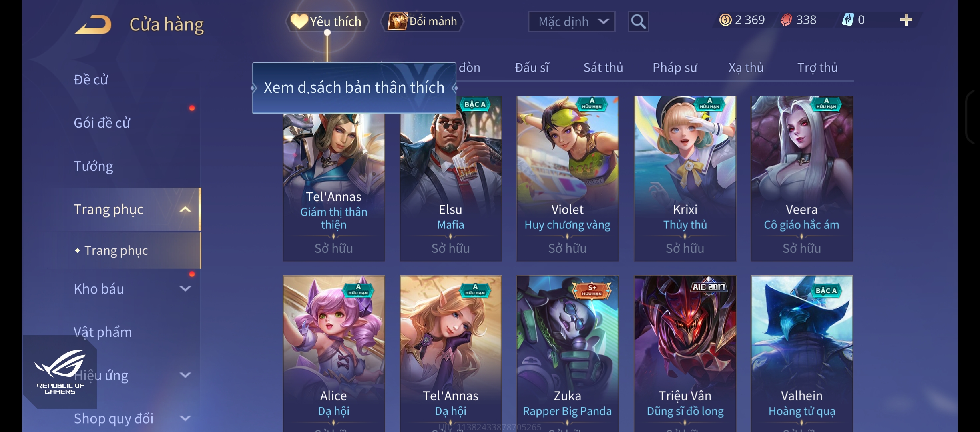Screen dimensions: 980x432
Task: Select the Zuka Rapper Big Panda skin
Action: [567, 354]
